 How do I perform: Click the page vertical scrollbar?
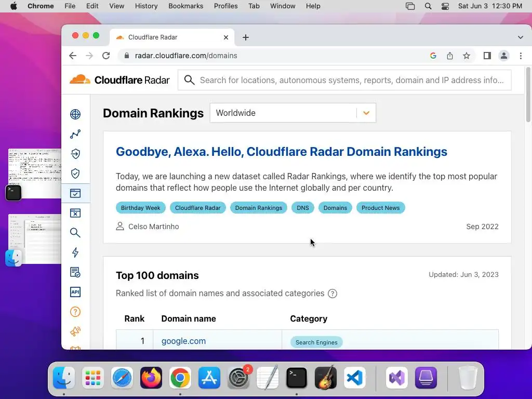coord(528,95)
